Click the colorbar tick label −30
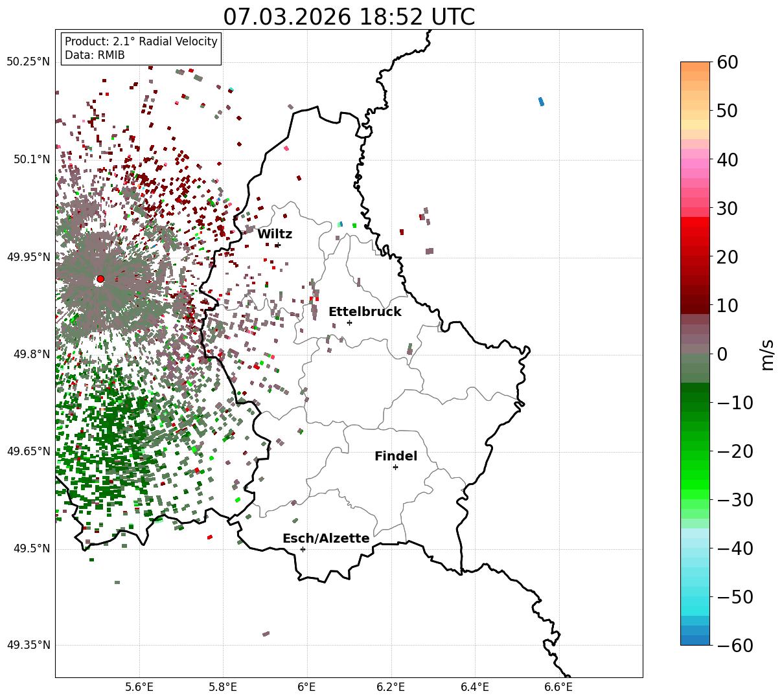This screenshot has width=782, height=700. point(735,500)
